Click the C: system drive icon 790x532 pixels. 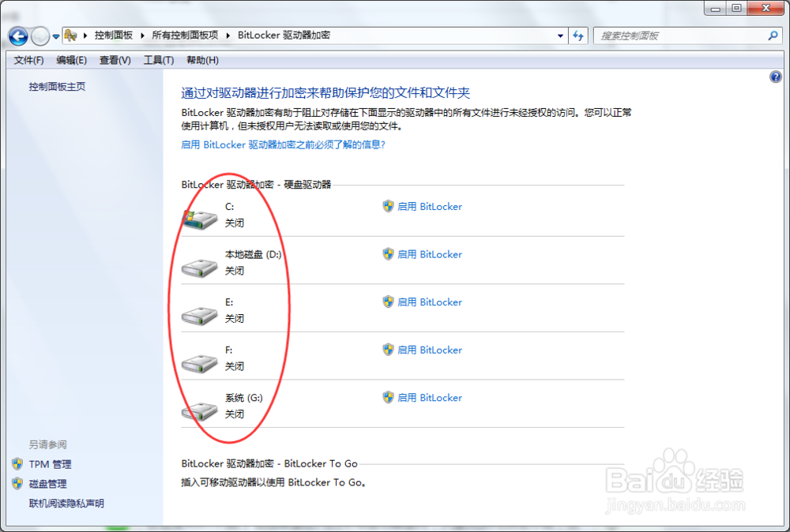[200, 219]
